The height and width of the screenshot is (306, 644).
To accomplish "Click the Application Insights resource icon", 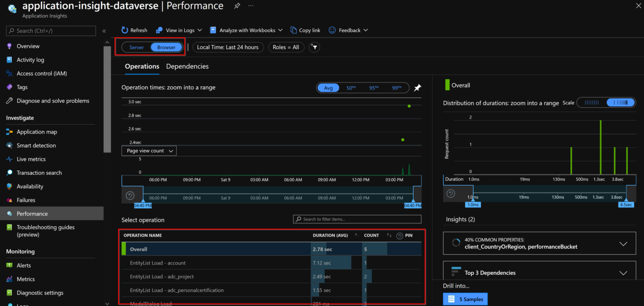I will 12,8.
